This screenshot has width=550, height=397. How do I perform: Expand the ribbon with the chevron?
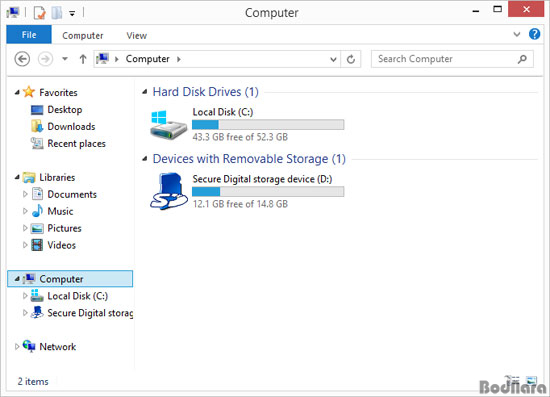[x=517, y=34]
